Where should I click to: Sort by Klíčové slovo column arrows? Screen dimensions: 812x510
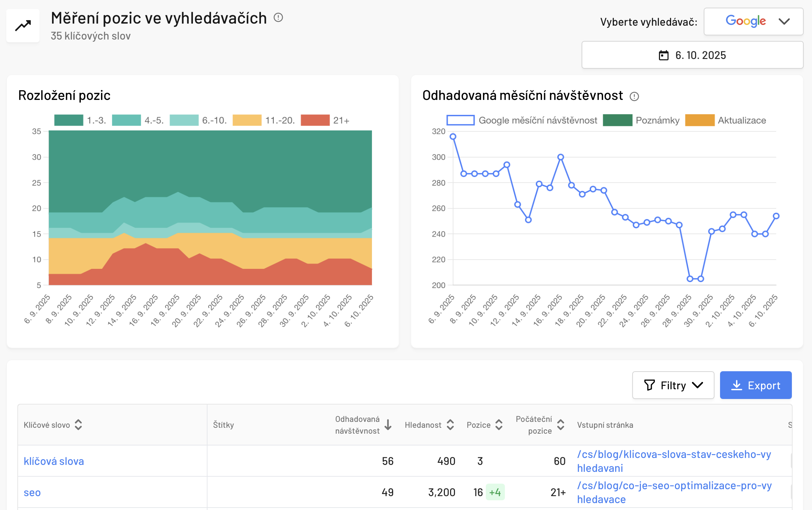(x=78, y=425)
